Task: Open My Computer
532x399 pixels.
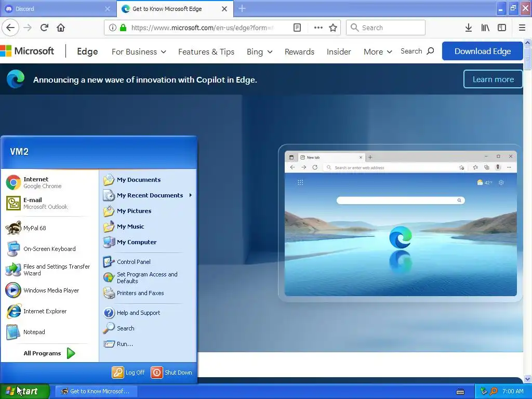Action: (x=148, y=242)
